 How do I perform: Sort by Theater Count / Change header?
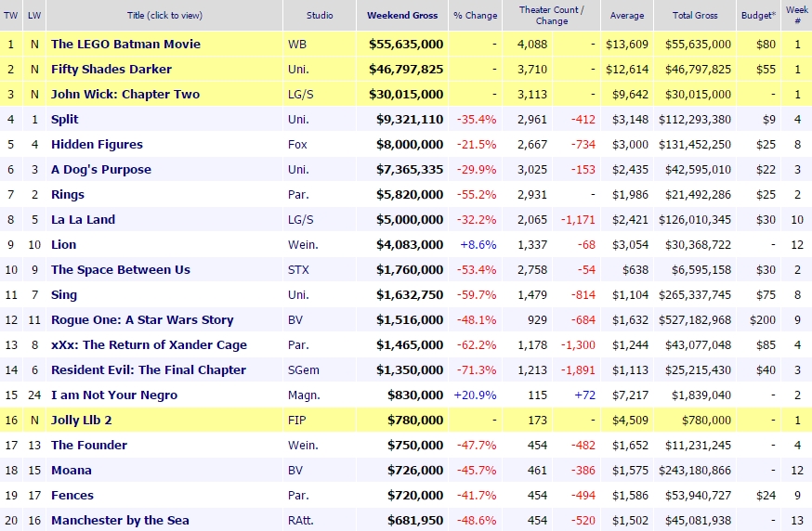point(552,16)
